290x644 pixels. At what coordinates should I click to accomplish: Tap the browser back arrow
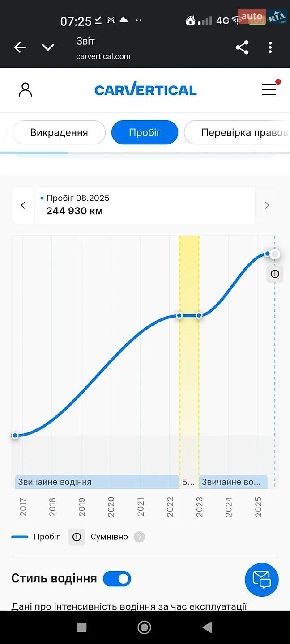[20, 47]
